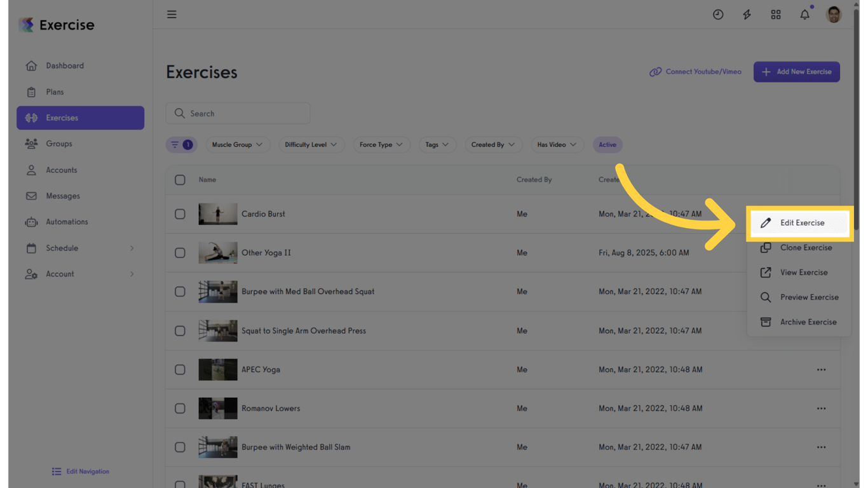Click the Clone Exercise copy icon

coord(766,248)
